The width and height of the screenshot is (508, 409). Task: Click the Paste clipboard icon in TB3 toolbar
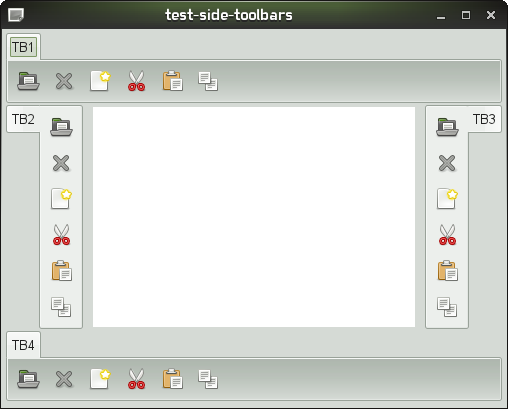click(x=447, y=271)
